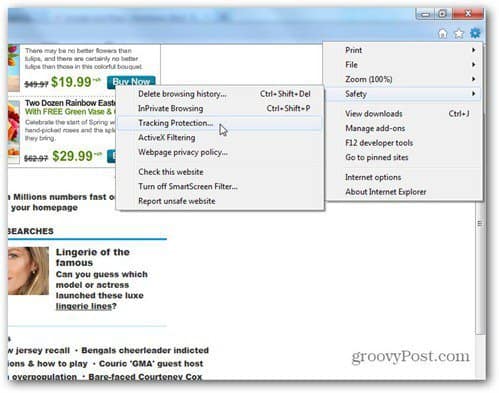Expand the File submenu arrow

473,65
